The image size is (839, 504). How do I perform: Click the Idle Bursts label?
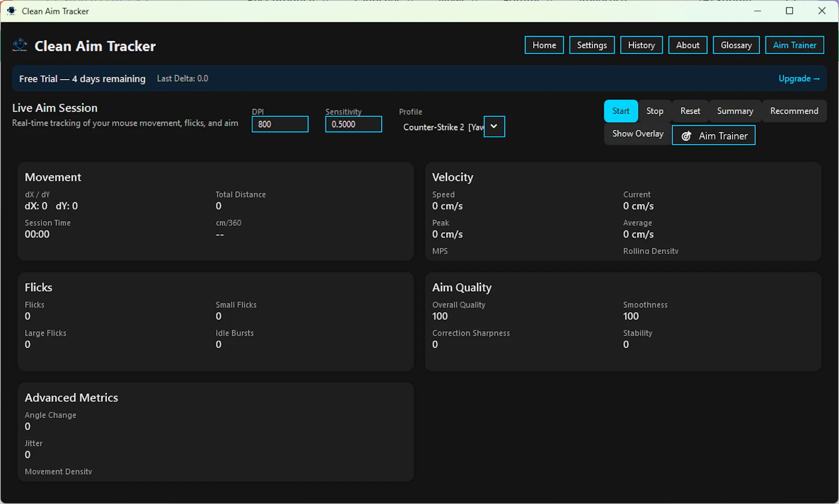(x=234, y=333)
